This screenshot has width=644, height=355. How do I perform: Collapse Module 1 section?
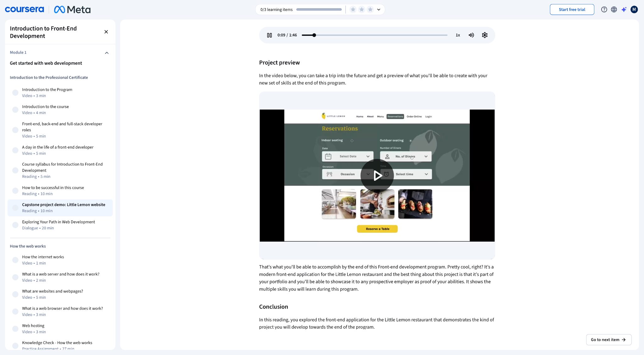[x=107, y=53]
